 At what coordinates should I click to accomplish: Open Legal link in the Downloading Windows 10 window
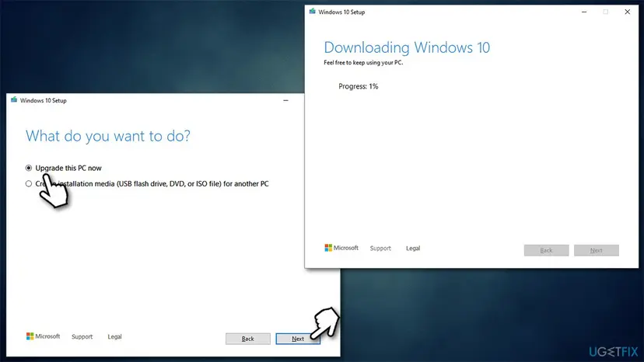413,249
